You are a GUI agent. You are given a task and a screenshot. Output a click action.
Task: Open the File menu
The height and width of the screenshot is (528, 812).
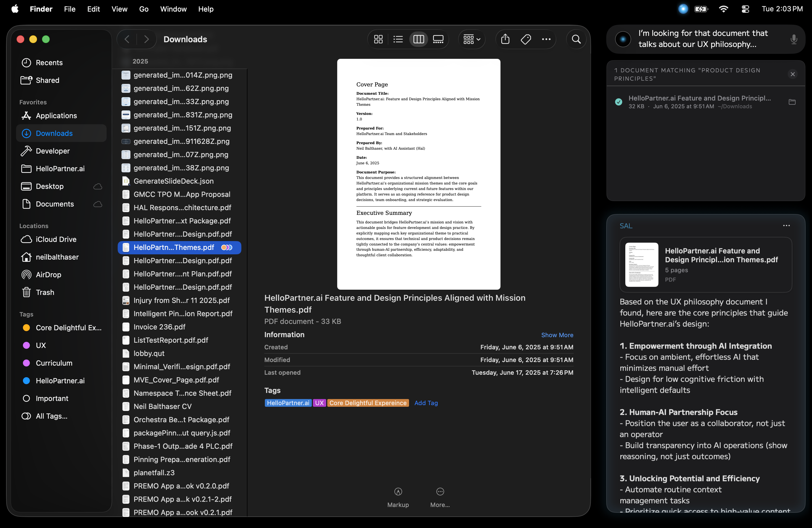[70, 9]
